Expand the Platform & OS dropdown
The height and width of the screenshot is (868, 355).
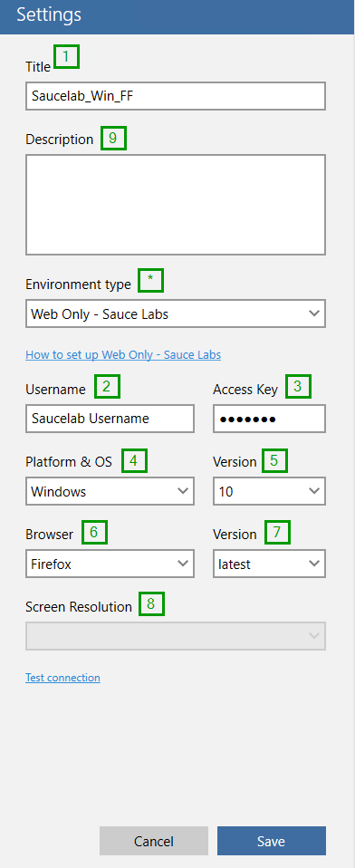pyautogui.click(x=110, y=491)
